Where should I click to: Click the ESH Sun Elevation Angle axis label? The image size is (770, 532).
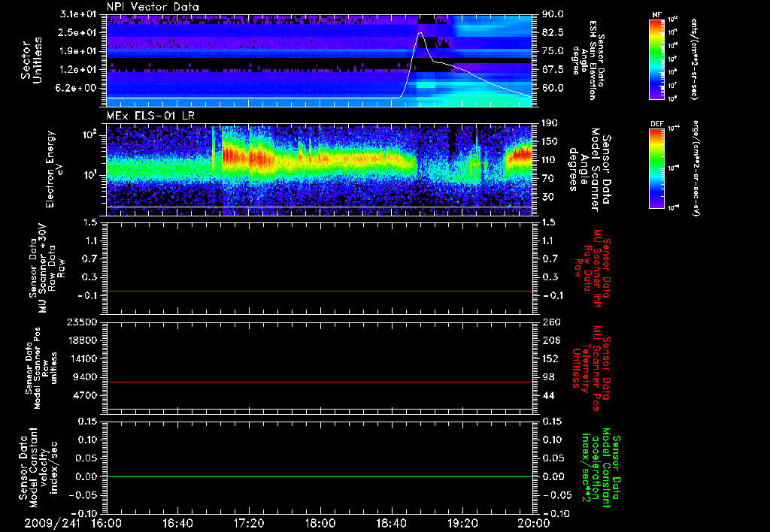coord(588,60)
